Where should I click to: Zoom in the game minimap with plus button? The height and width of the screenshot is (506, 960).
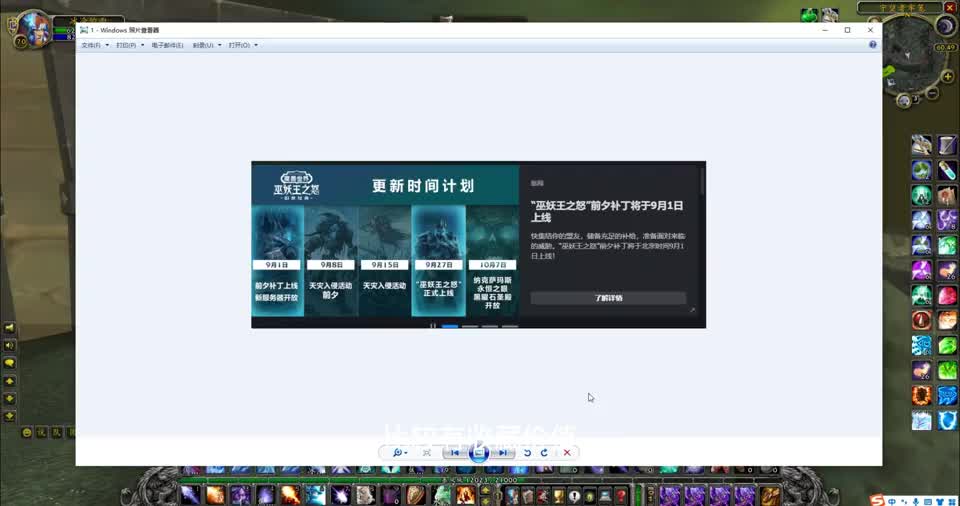pyautogui.click(x=948, y=77)
